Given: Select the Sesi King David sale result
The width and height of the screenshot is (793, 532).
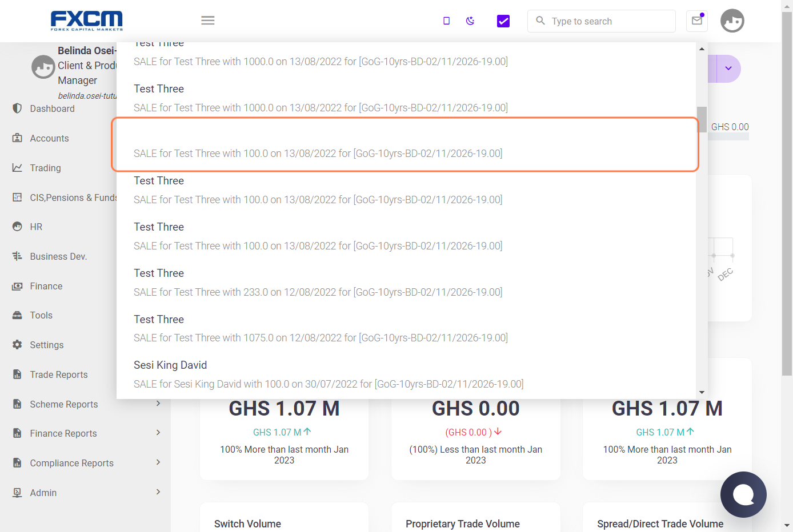Looking at the screenshot, I should tap(406, 374).
